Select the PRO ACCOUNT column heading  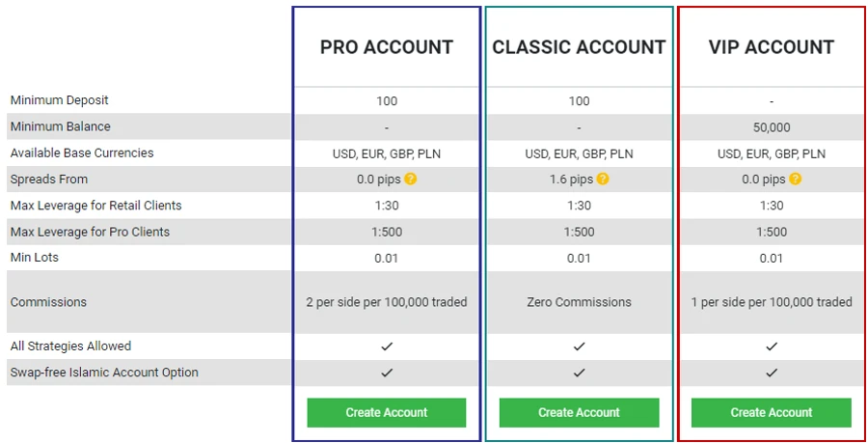click(x=387, y=47)
